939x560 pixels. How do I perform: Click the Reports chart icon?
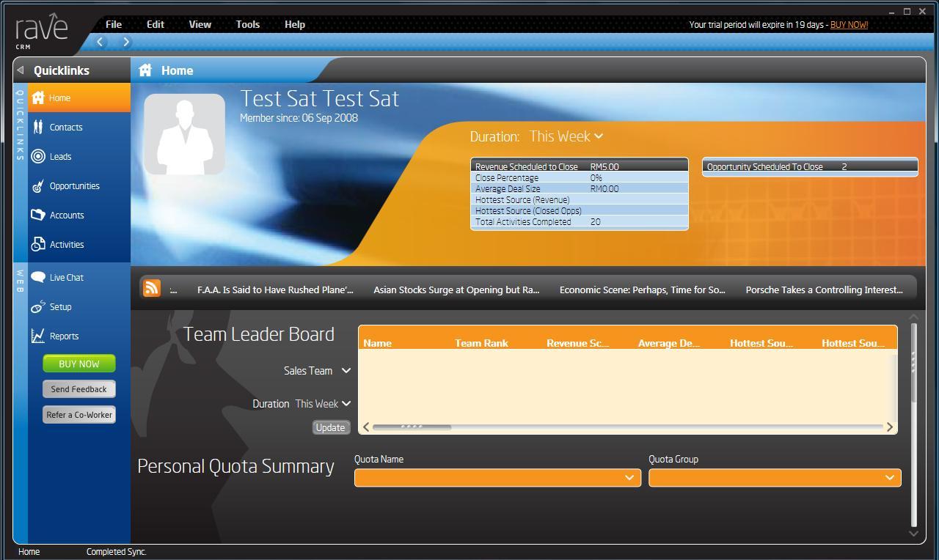click(x=38, y=336)
